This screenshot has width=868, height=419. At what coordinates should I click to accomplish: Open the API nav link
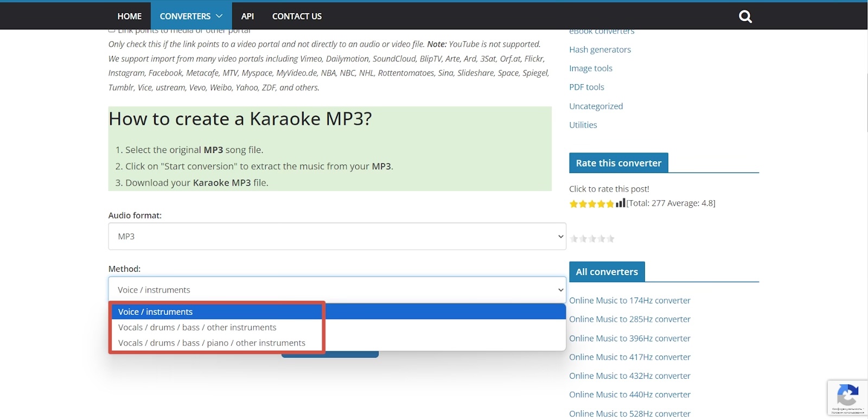(x=247, y=16)
